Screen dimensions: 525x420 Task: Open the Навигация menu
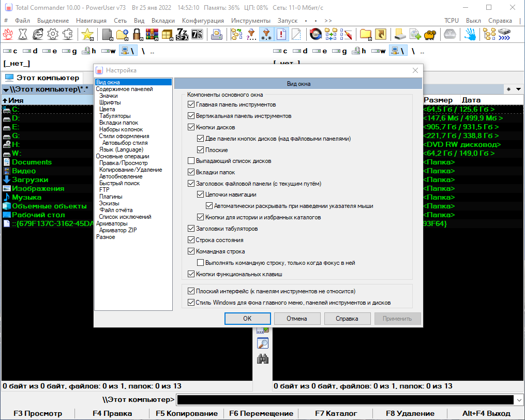pos(91,20)
